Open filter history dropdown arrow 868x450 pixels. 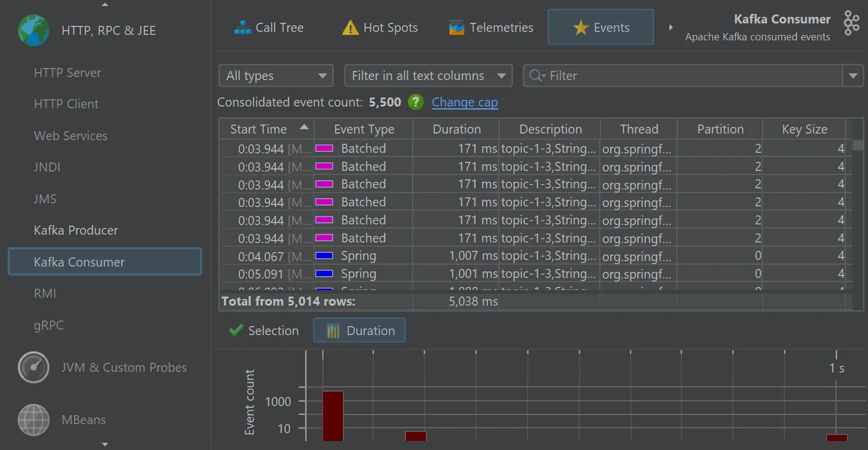click(x=853, y=76)
